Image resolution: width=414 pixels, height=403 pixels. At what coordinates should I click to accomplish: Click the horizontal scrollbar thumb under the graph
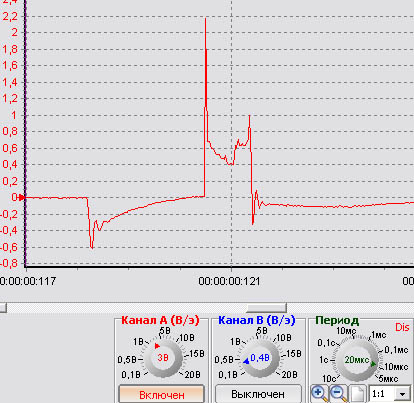pyautogui.click(x=266, y=308)
